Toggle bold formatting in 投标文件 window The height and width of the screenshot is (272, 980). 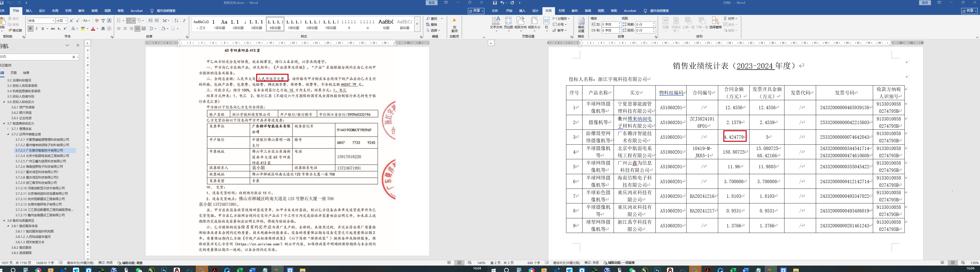point(30,29)
